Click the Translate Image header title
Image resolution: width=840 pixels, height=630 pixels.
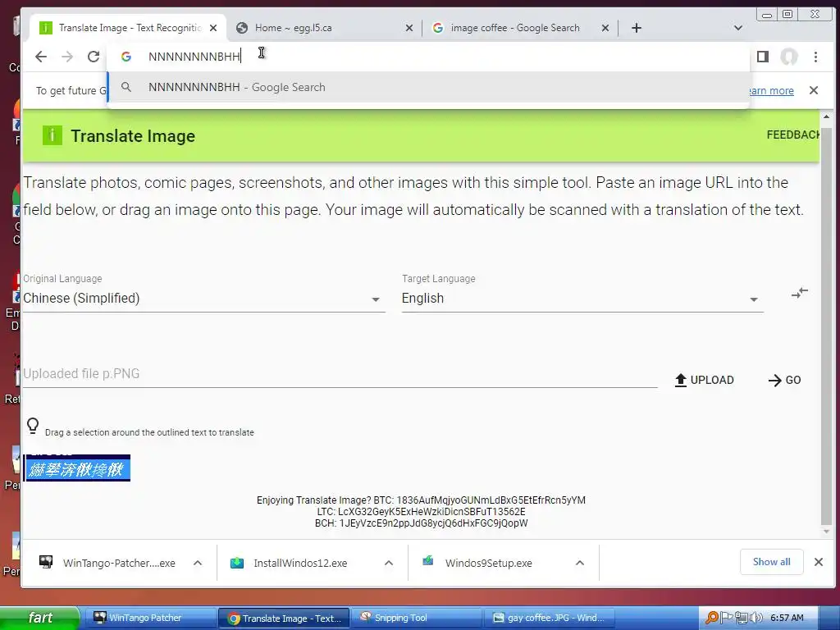tap(133, 136)
